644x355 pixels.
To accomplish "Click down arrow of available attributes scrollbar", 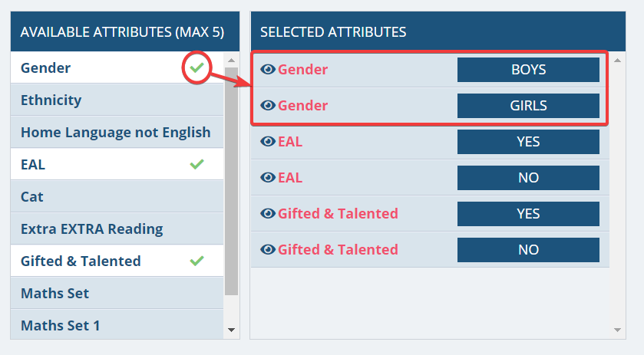I will [x=231, y=330].
